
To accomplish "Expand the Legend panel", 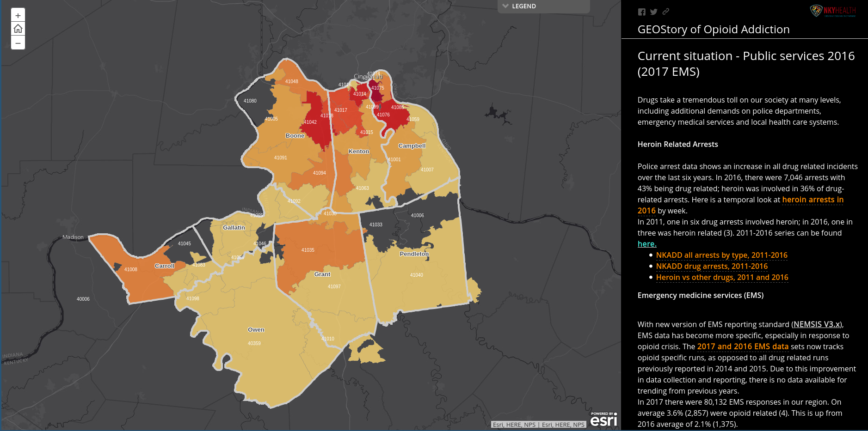I will click(543, 6).
